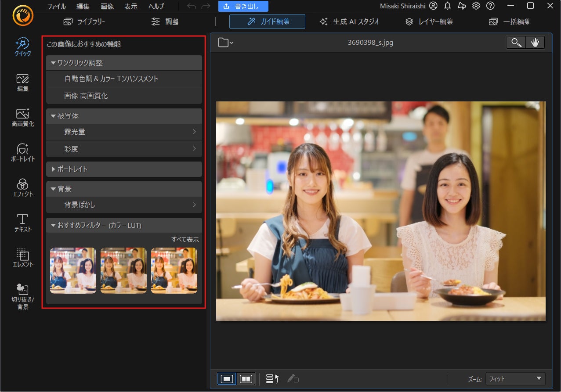Open the folder dropdown above the image
The image size is (561, 392).
click(x=226, y=43)
